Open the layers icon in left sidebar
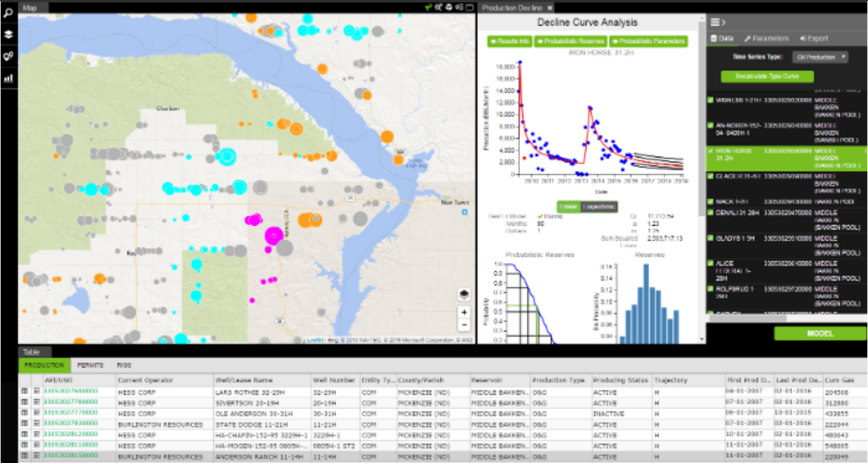Image resolution: width=868 pixels, height=464 pixels. [x=8, y=34]
